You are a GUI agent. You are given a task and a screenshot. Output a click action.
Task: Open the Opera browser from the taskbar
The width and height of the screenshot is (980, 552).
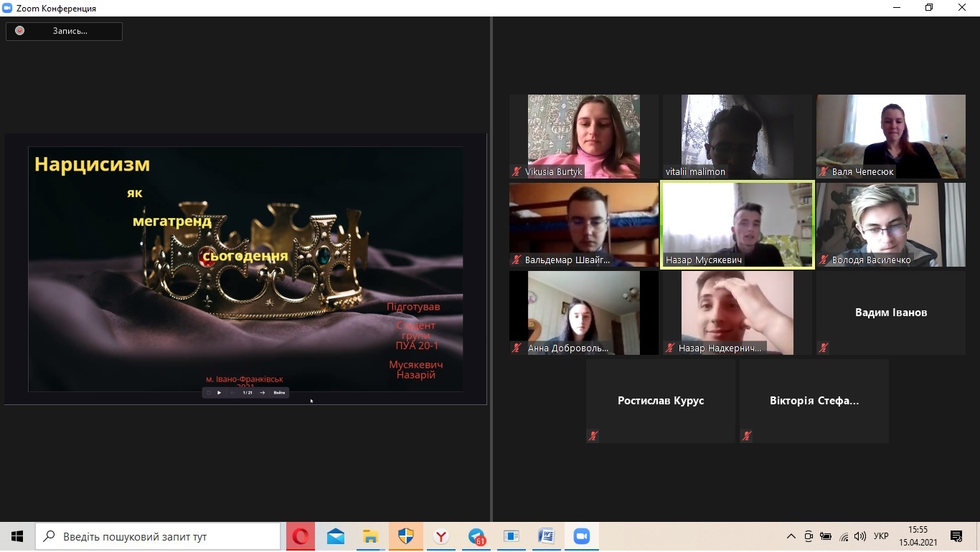click(x=301, y=536)
